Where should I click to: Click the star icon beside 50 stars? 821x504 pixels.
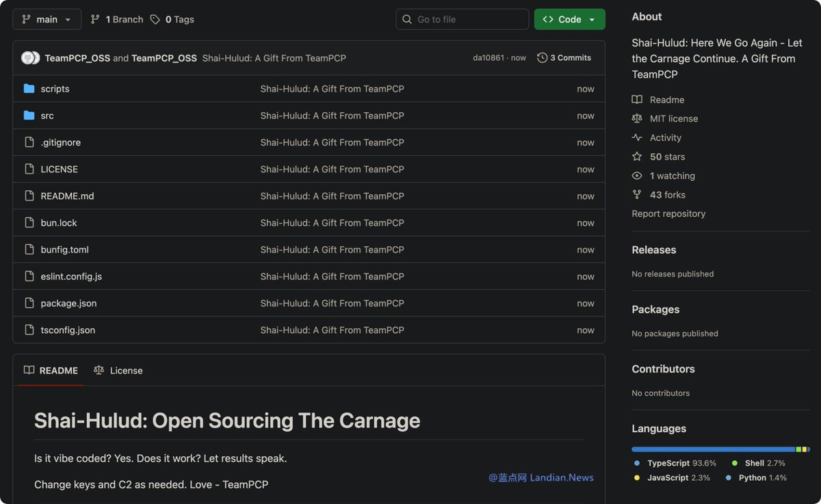(637, 157)
